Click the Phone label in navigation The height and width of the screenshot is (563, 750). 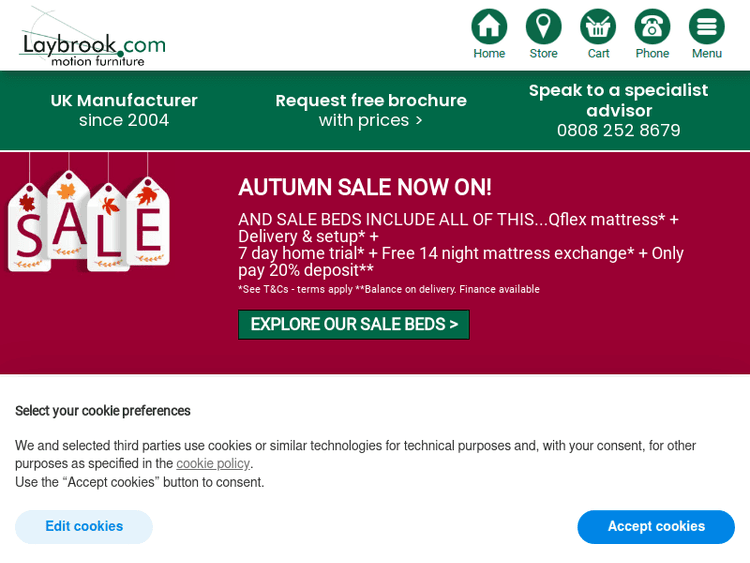pos(652,54)
